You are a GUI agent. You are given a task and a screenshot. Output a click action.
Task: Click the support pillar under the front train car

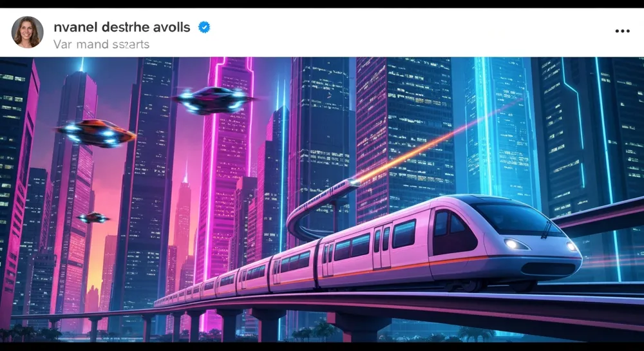(359, 327)
